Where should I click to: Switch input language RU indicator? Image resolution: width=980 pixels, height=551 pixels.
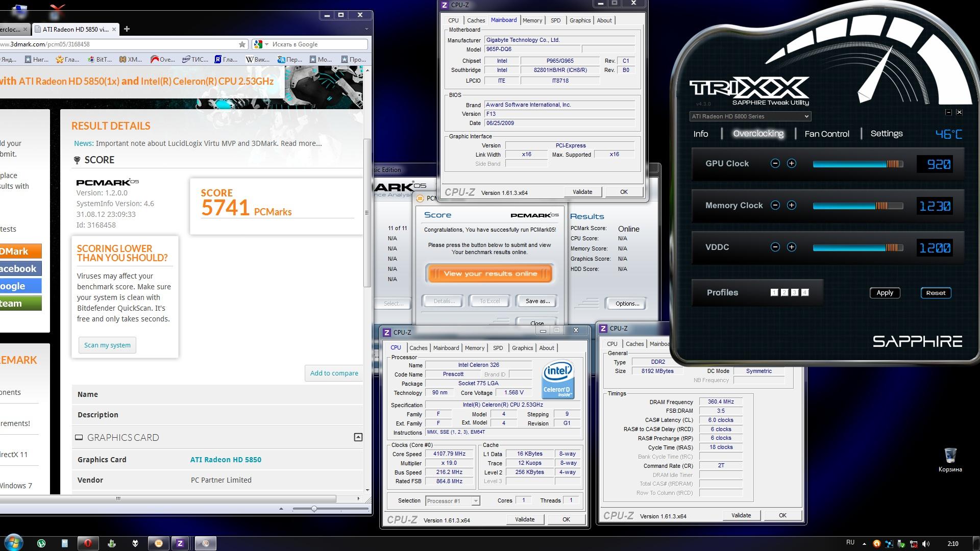click(x=850, y=542)
